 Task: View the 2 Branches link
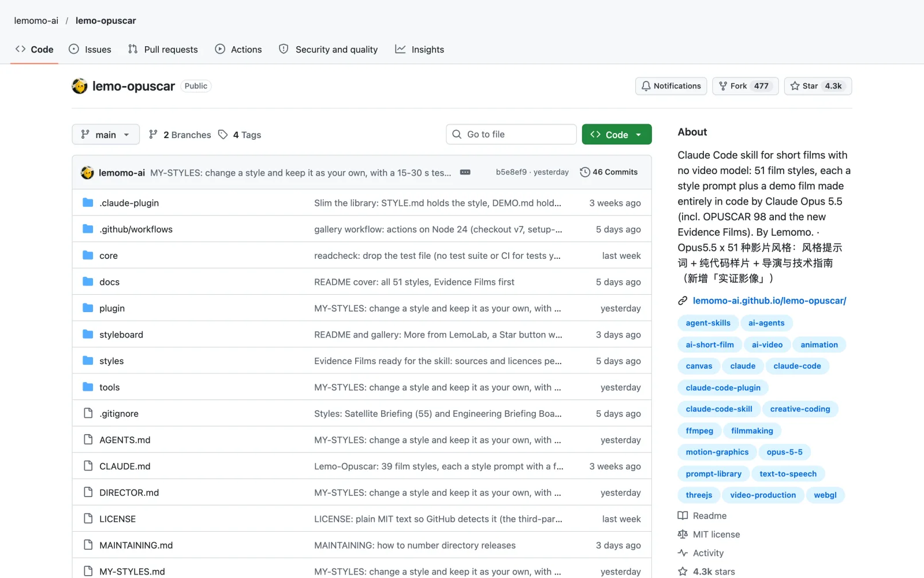(180, 135)
